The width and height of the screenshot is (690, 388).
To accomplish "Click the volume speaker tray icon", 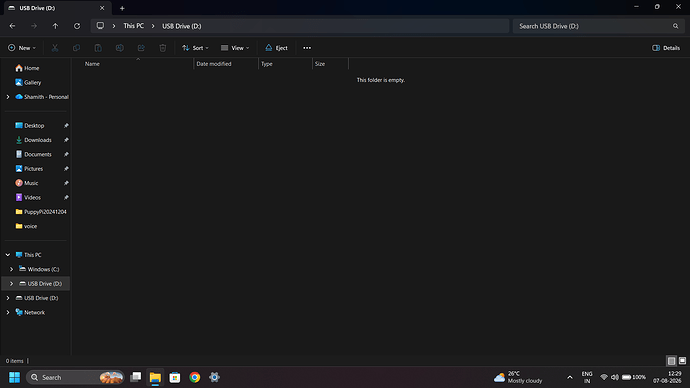I will pyautogui.click(x=615, y=377).
